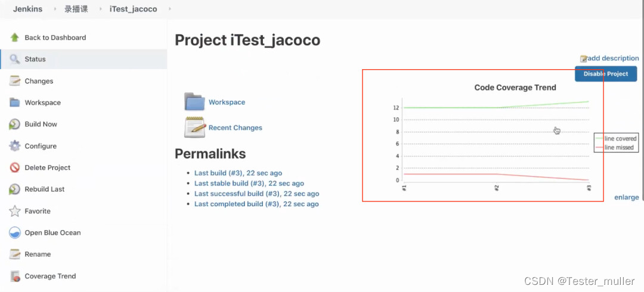This screenshot has width=644, height=292.
Task: Click the Build Now clock icon
Action: pyautogui.click(x=15, y=125)
